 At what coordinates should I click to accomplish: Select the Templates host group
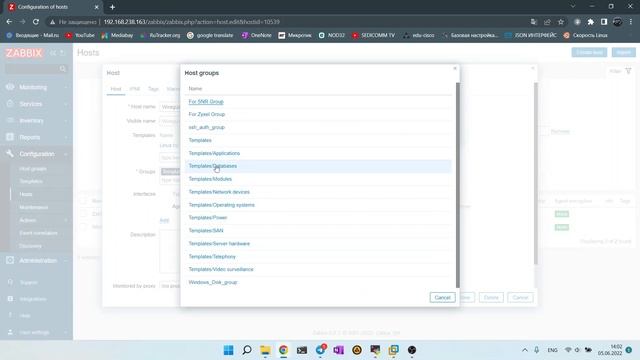click(x=200, y=140)
